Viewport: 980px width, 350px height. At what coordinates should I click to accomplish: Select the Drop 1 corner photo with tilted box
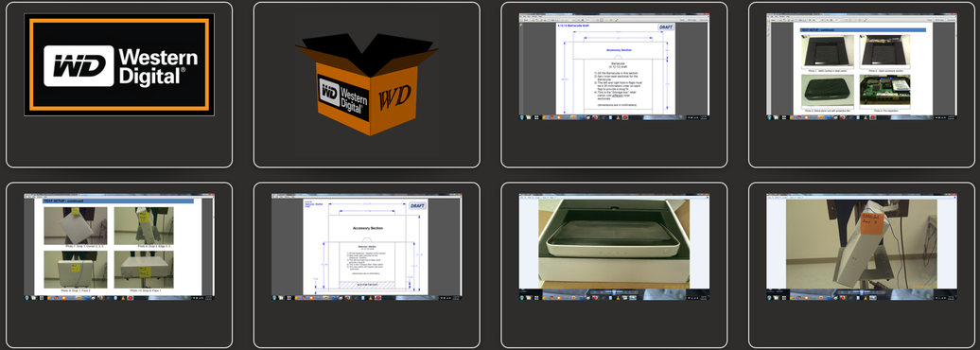tap(75, 226)
